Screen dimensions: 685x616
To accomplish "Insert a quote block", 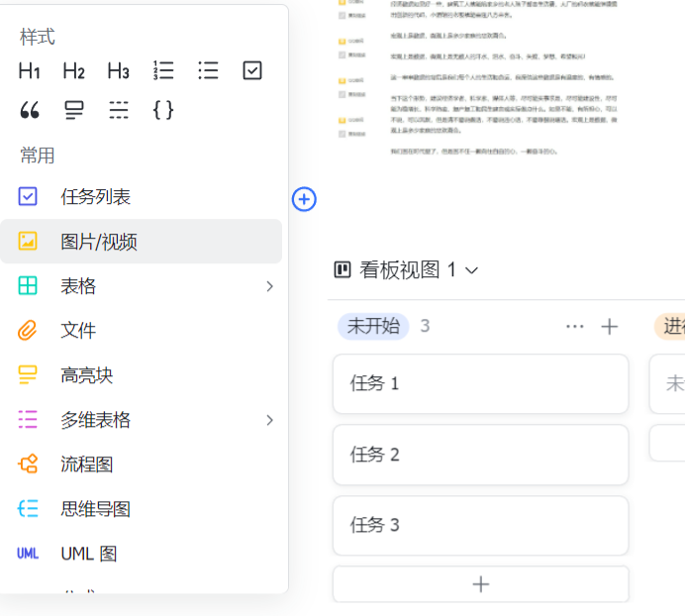I will click(x=30, y=110).
